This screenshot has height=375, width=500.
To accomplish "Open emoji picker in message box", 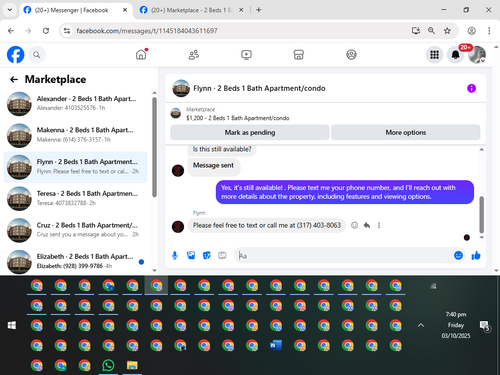I will (458, 255).
